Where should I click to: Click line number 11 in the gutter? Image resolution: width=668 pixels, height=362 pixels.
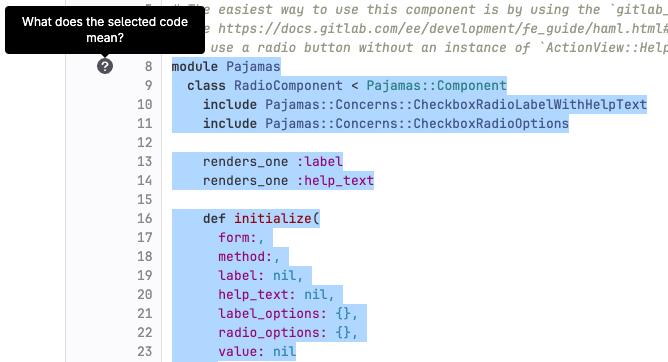click(144, 124)
